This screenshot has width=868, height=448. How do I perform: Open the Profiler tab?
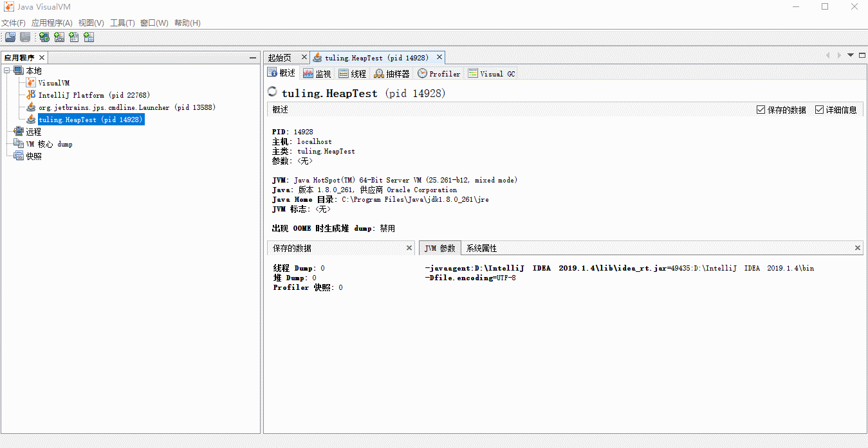coord(439,73)
